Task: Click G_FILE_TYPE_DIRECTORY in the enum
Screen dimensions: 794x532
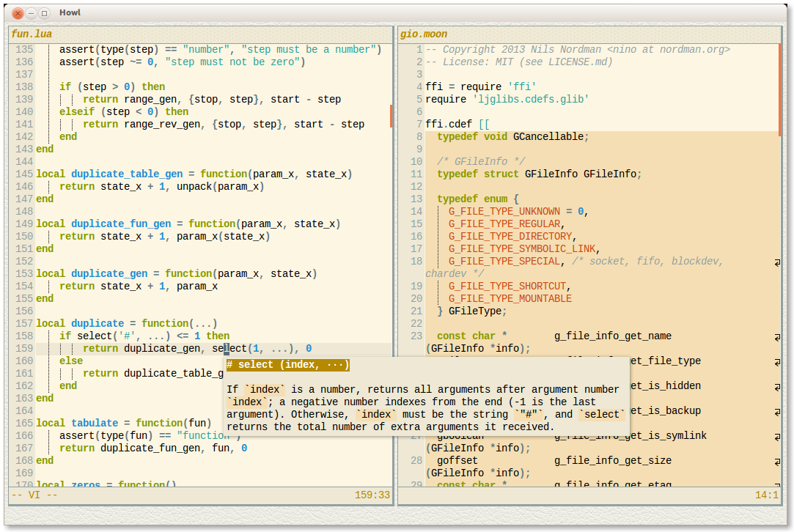Action: [x=510, y=237]
